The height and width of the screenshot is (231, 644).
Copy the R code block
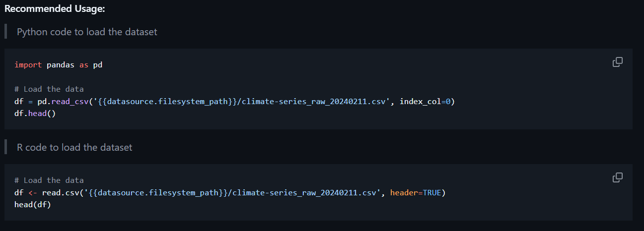tap(617, 177)
